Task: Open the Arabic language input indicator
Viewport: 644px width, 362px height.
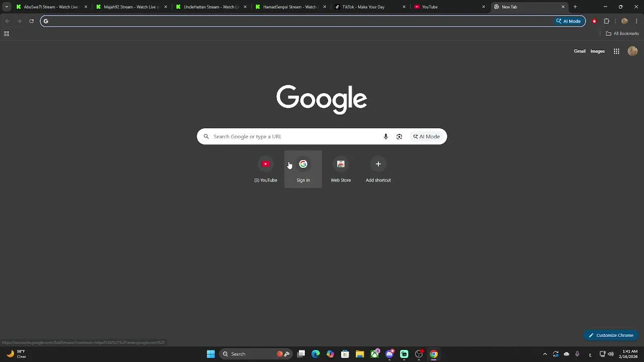Action: point(590,354)
